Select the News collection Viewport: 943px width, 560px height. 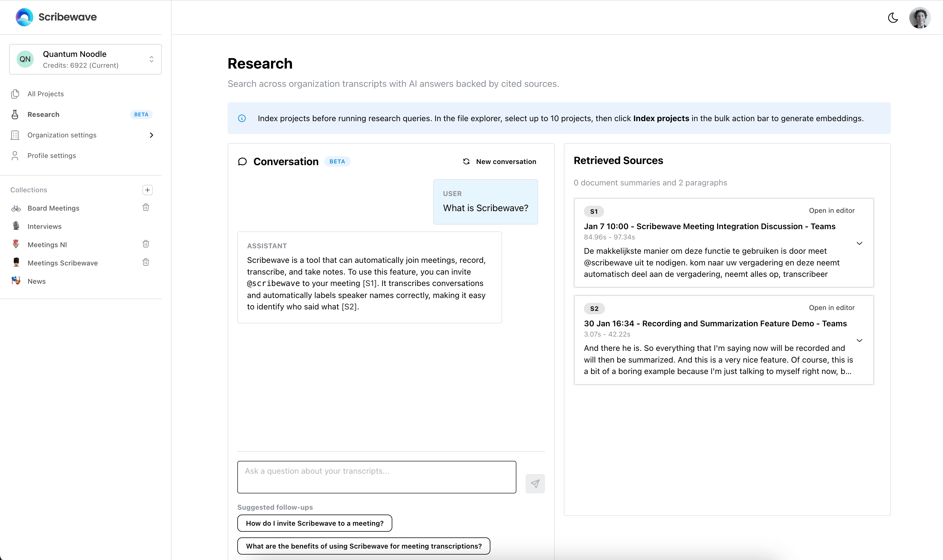[x=36, y=281]
